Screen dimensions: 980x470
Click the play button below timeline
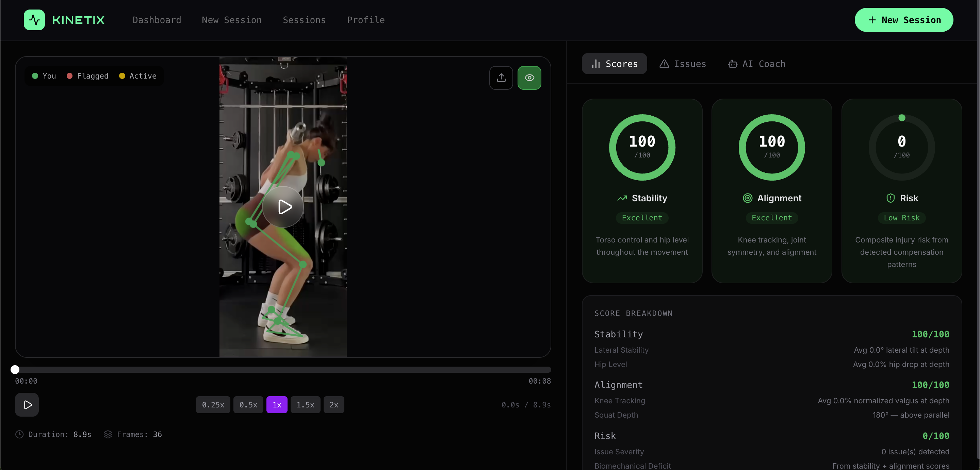click(27, 405)
